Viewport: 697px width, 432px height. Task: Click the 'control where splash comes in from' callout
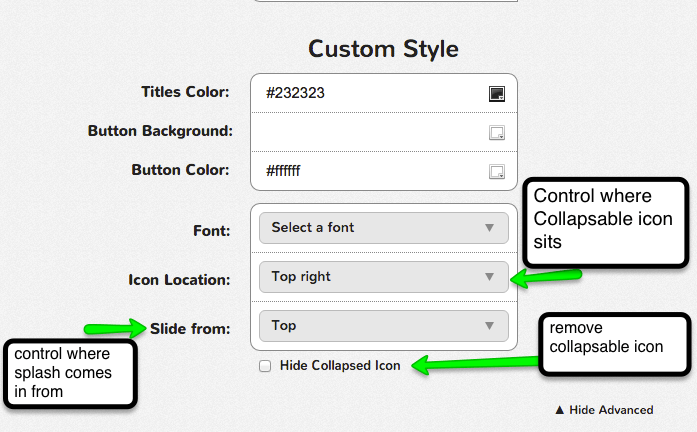68,373
